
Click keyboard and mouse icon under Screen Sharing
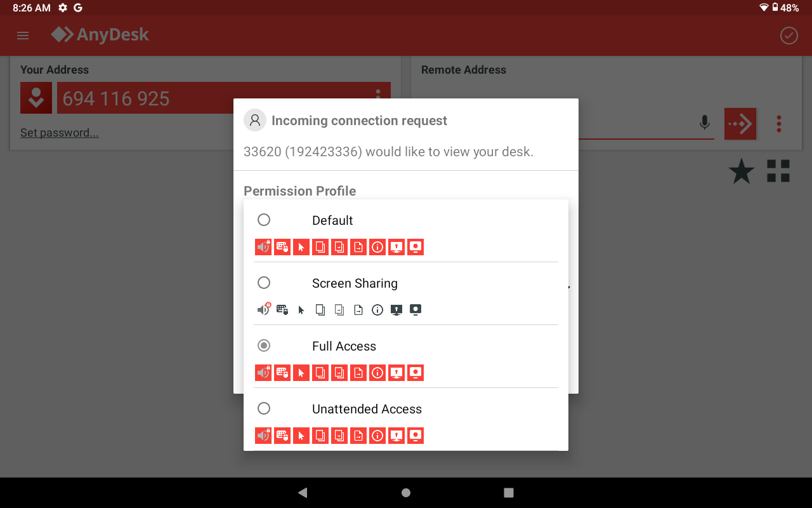coord(282,310)
